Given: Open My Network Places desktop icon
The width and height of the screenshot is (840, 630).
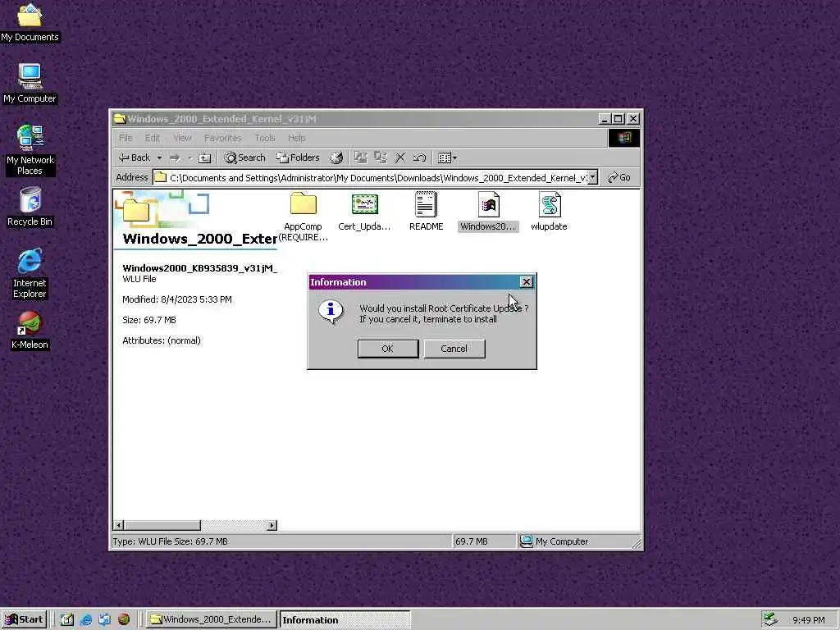Looking at the screenshot, I should 30,149.
